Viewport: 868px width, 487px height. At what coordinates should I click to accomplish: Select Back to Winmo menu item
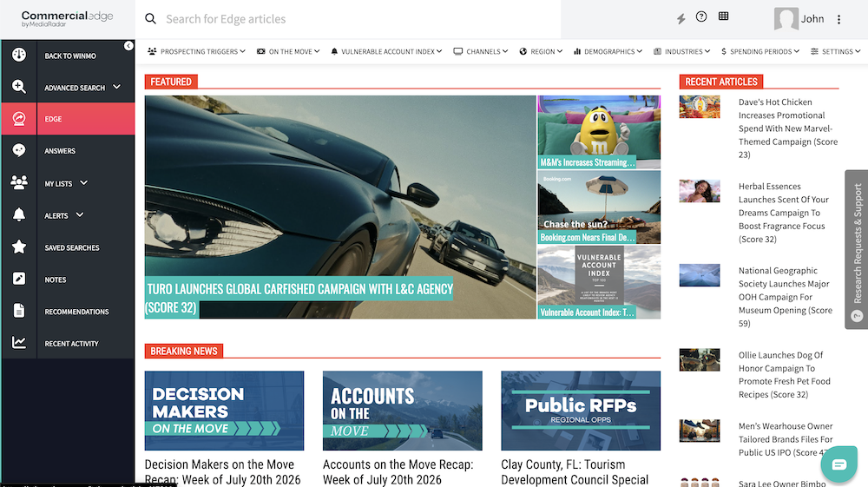70,56
